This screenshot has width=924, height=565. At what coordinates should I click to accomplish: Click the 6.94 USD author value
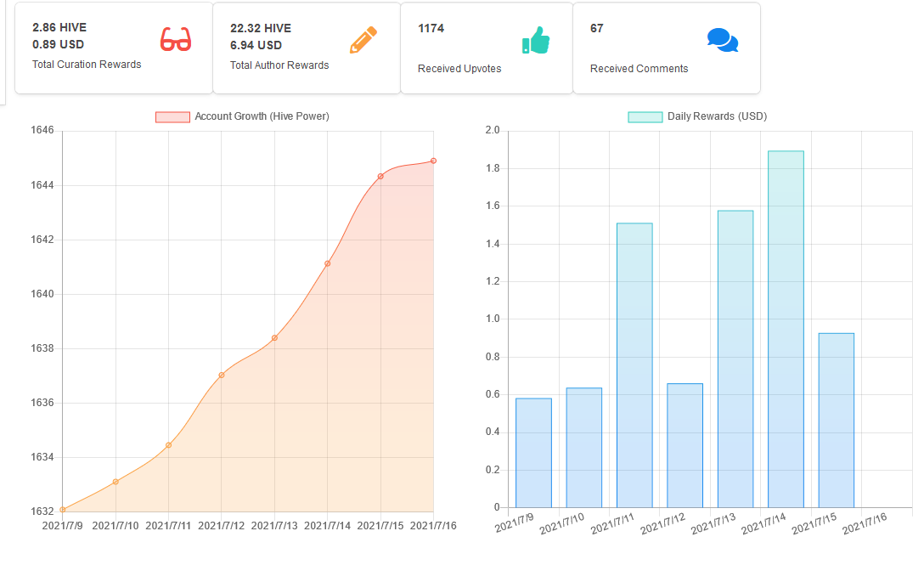tap(256, 45)
